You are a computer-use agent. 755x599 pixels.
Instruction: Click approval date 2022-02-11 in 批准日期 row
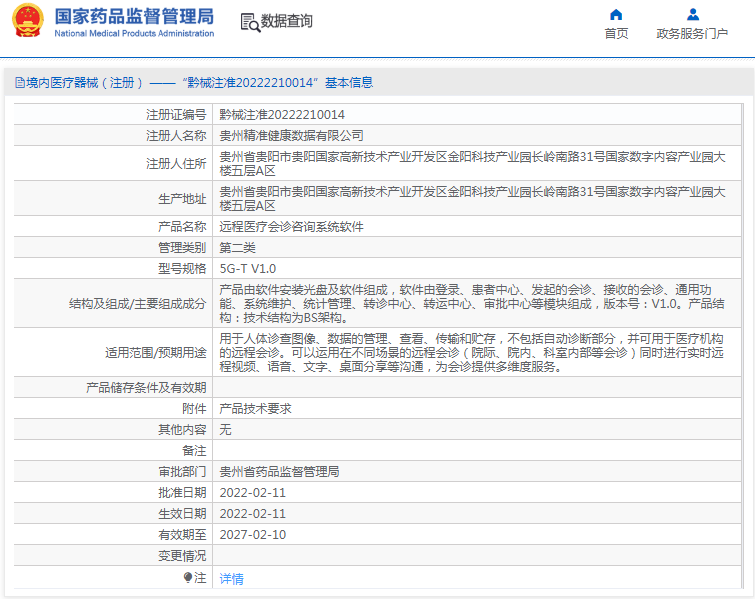coord(253,493)
